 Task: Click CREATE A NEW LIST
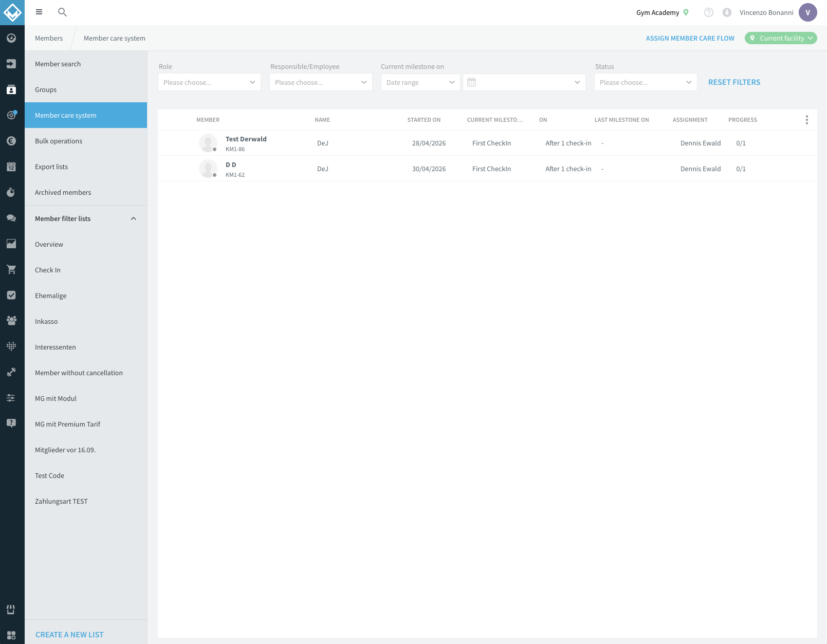69,635
